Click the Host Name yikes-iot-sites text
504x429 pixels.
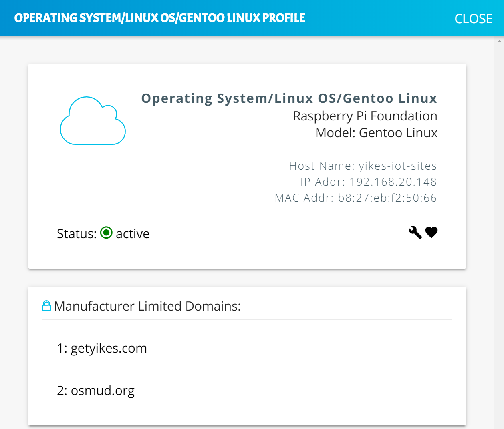tap(363, 166)
